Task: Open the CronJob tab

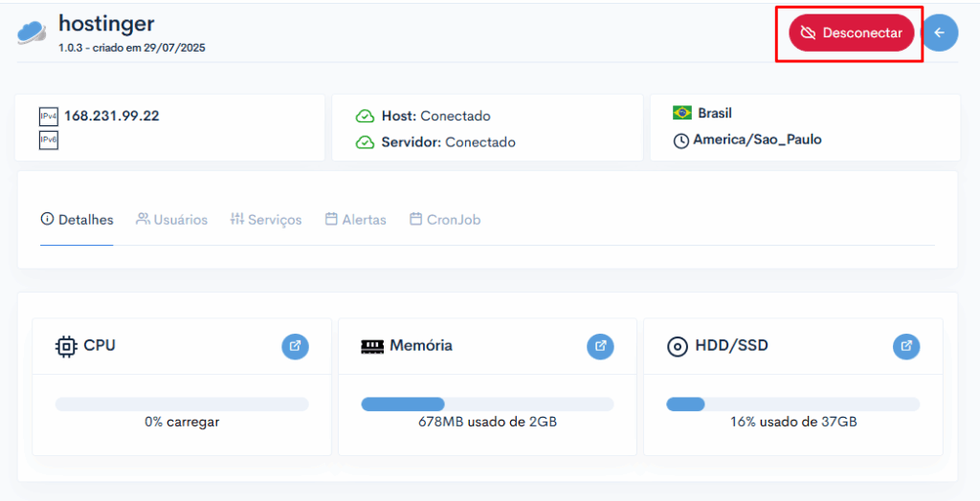Action: pos(445,220)
